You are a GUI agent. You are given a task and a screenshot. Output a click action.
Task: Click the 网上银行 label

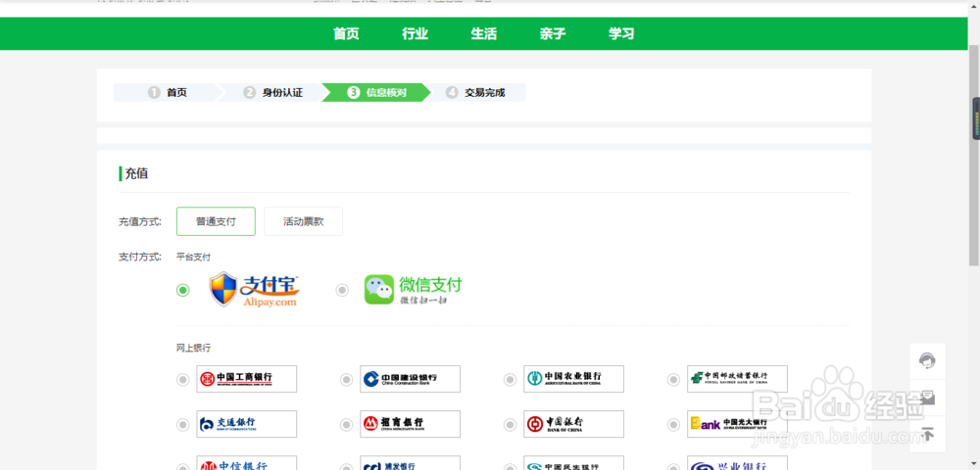point(194,349)
